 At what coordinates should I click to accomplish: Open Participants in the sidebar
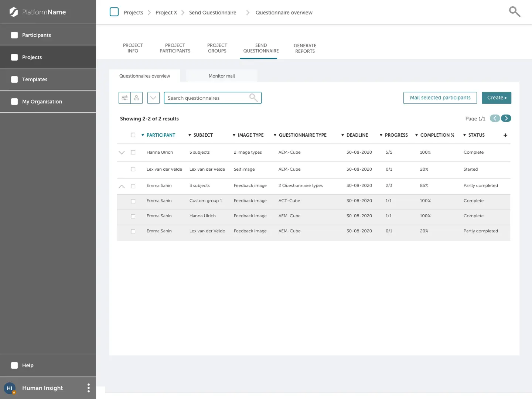click(x=48, y=35)
